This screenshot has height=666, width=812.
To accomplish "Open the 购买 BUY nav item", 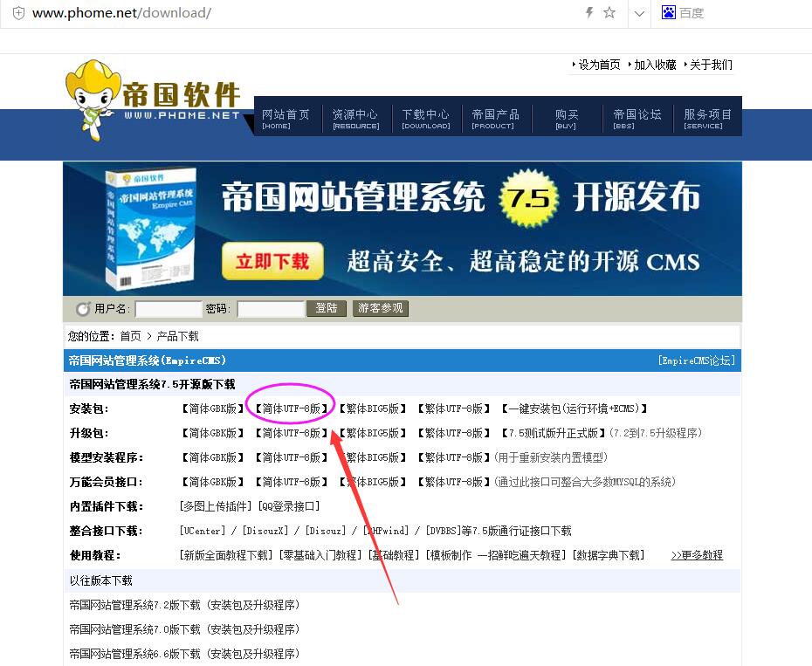I will [x=566, y=119].
